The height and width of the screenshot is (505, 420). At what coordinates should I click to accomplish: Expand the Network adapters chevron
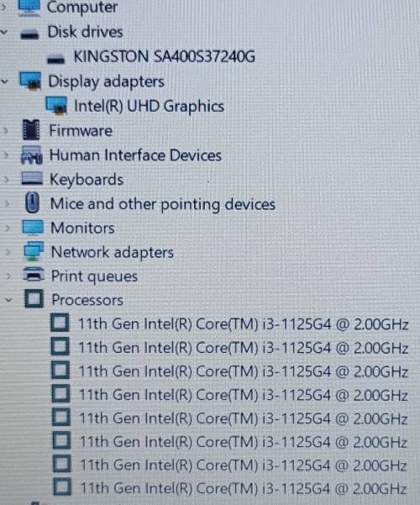click(x=8, y=252)
